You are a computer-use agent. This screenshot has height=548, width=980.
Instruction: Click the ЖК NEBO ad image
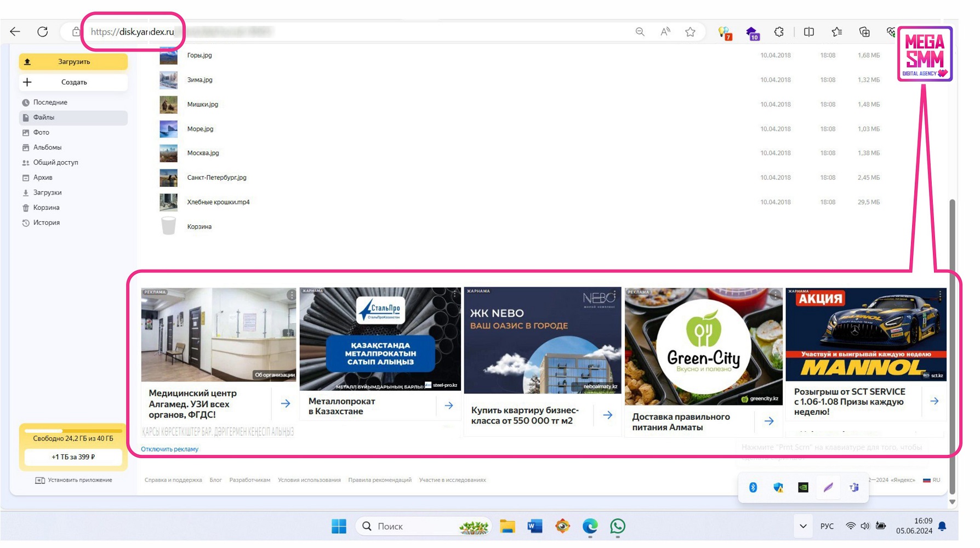tap(543, 340)
